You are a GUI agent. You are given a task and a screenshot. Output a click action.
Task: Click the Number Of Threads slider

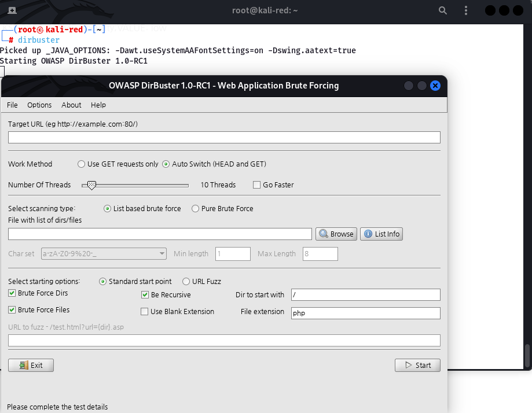135,185
